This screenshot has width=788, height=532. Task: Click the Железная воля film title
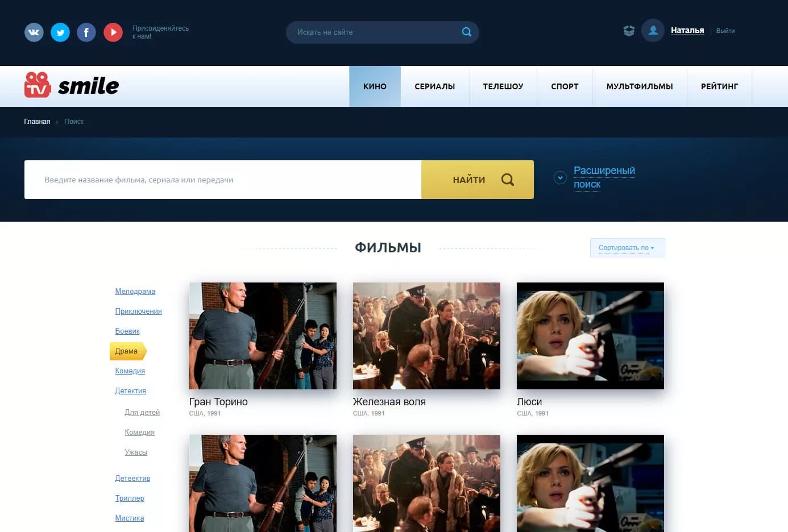[389, 402]
